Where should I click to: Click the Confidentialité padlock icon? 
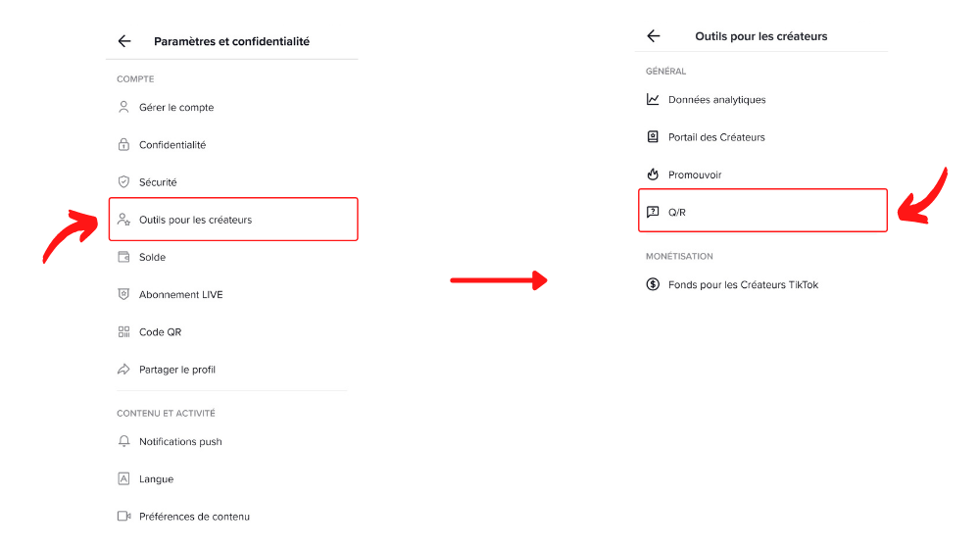point(123,144)
